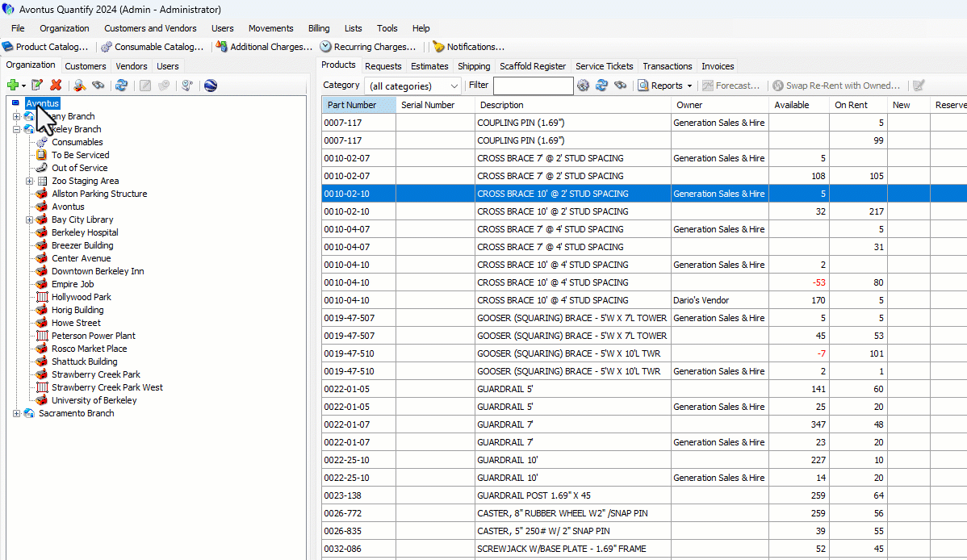Screen dimensions: 967x560
Task: Click the gear icon next to Filter field
Action: (583, 86)
